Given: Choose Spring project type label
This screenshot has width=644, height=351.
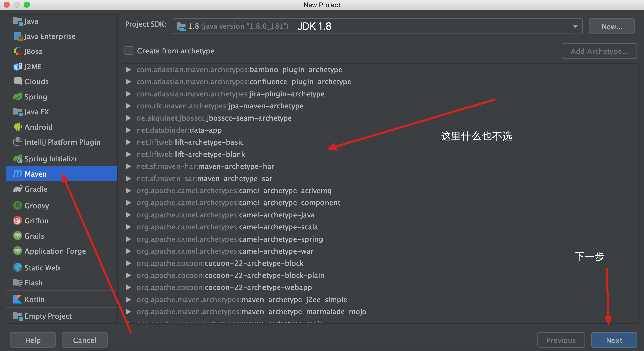Looking at the screenshot, I should click(36, 97).
